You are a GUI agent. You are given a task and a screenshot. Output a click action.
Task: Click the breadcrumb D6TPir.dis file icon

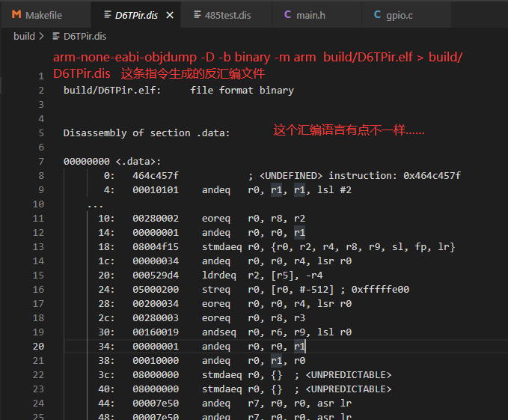[56, 36]
